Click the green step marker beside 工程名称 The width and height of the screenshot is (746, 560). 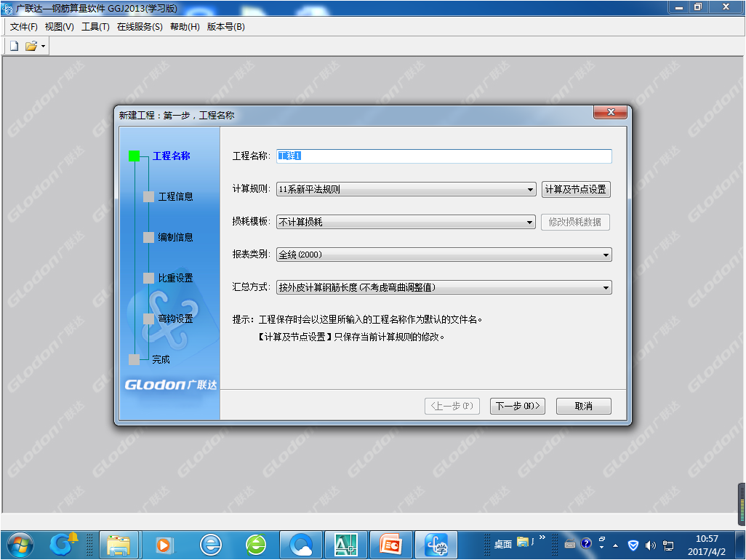coord(135,156)
